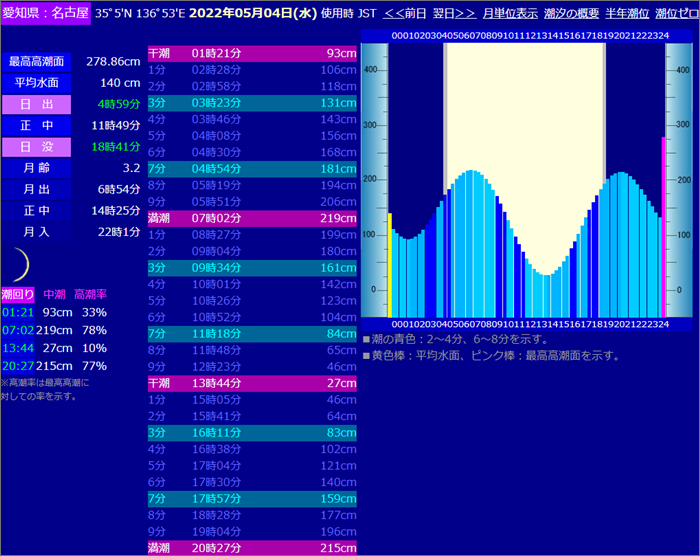Click the 278.86cm highest tide value
The width and height of the screenshot is (700, 556).
coord(113,62)
